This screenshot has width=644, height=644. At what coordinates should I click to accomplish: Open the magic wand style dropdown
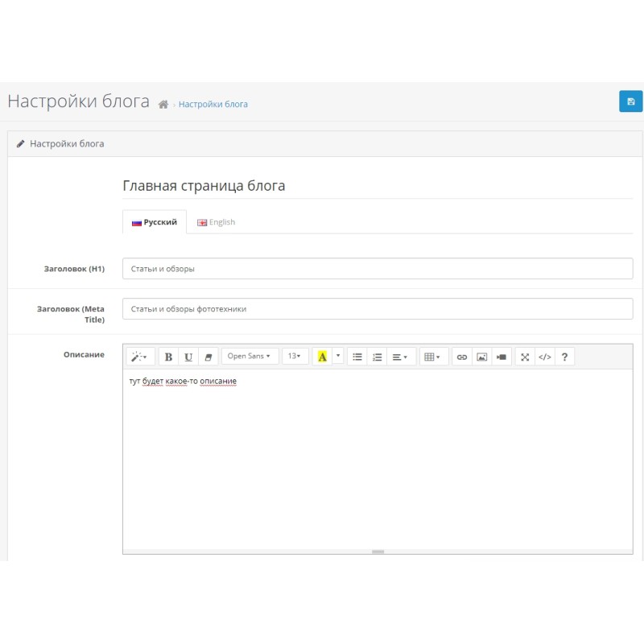140,357
